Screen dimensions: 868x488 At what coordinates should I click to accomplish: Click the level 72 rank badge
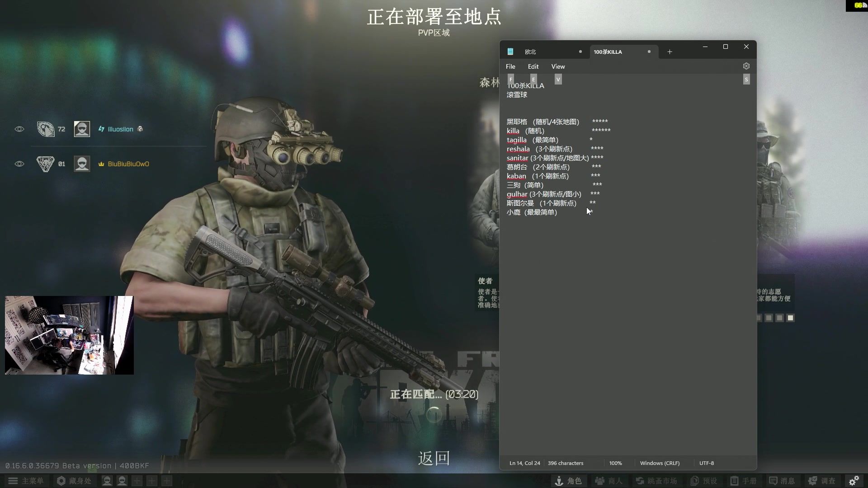pos(46,129)
